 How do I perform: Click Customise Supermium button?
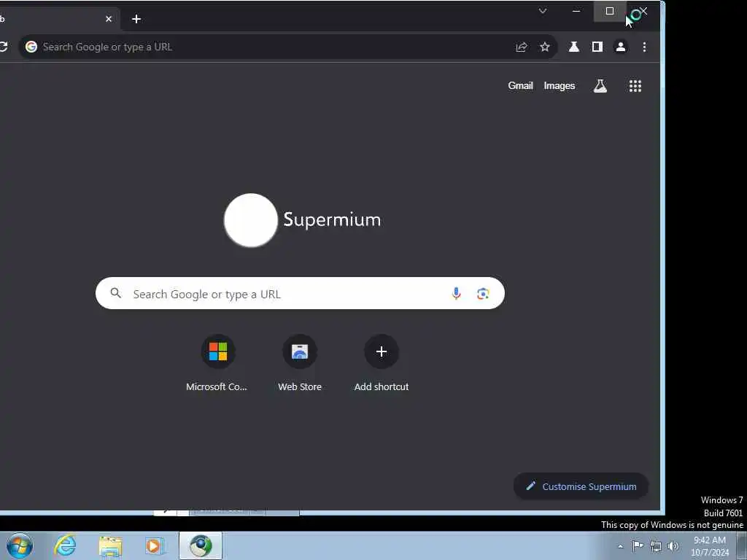coord(581,486)
